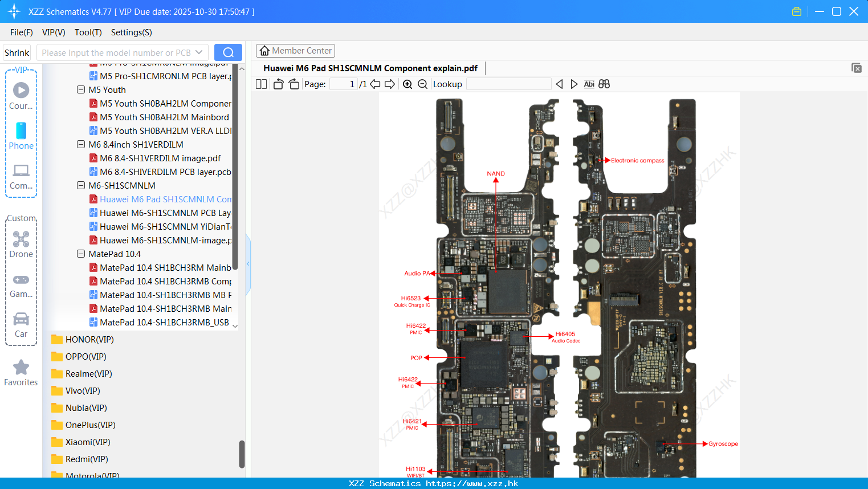Click the restore panel icon at top right of viewer
This screenshot has height=489, width=868.
857,68
